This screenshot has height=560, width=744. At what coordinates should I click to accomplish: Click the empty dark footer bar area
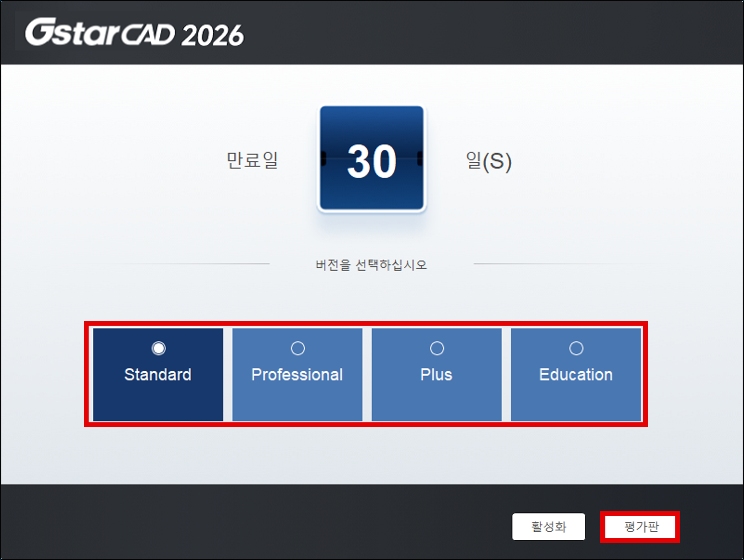[x=237, y=522]
